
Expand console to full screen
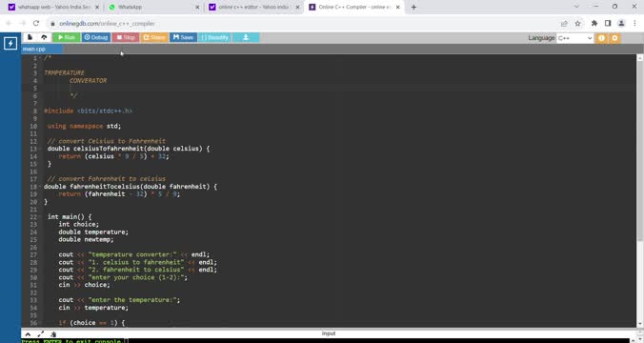click(x=41, y=334)
